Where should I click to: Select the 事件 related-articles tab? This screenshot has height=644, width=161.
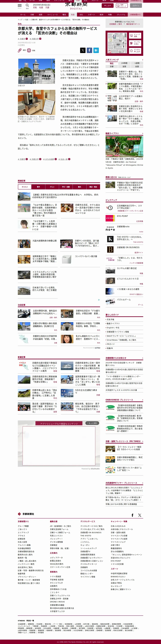click(38, 187)
